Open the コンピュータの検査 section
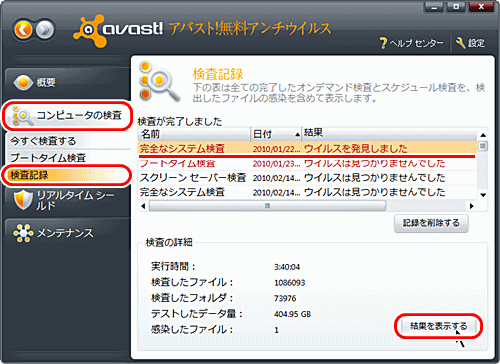Screen dimensions: 500x364 (x=67, y=115)
